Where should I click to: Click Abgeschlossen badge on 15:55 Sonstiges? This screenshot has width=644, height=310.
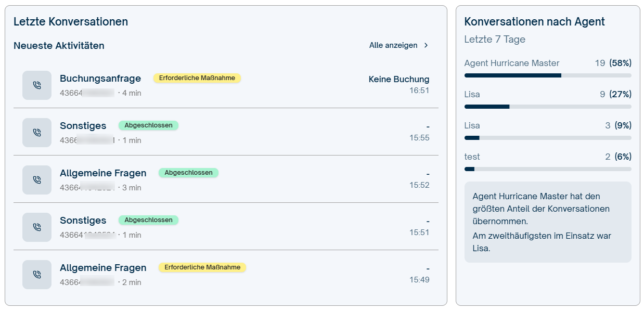(x=148, y=125)
